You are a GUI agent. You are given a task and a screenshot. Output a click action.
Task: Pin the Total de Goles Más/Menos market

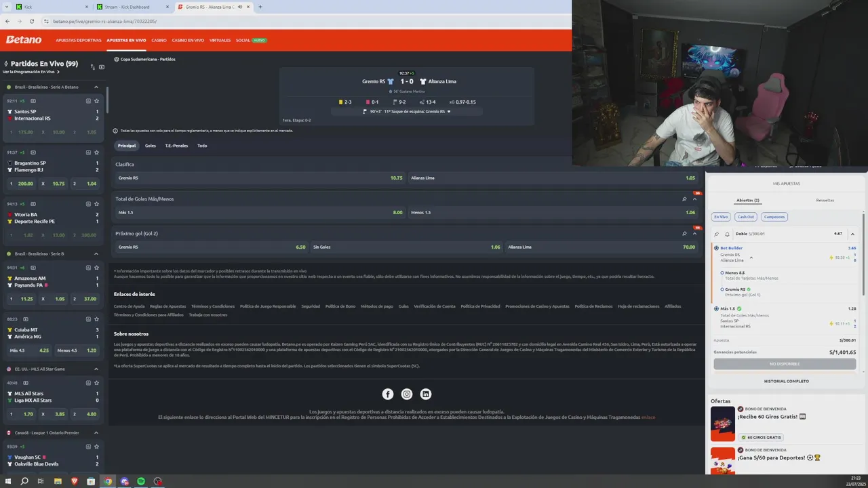(x=684, y=199)
